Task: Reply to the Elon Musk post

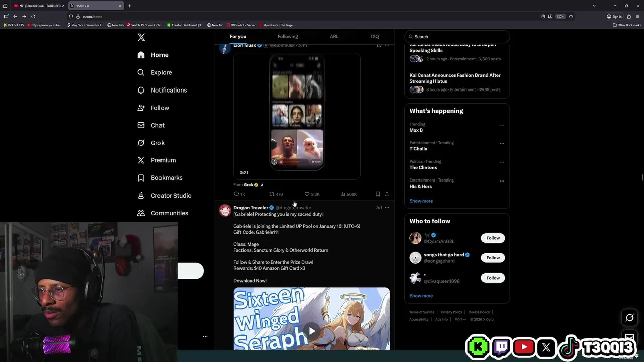Action: [x=239, y=194]
